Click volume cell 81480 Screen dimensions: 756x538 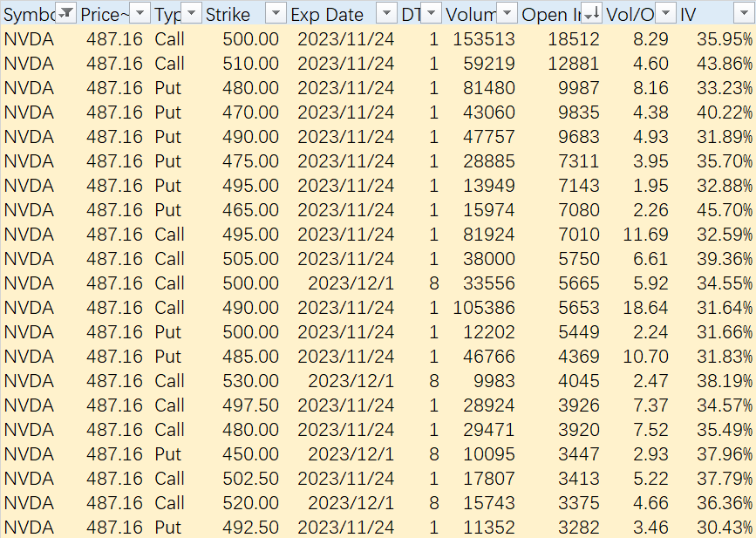tap(489, 88)
